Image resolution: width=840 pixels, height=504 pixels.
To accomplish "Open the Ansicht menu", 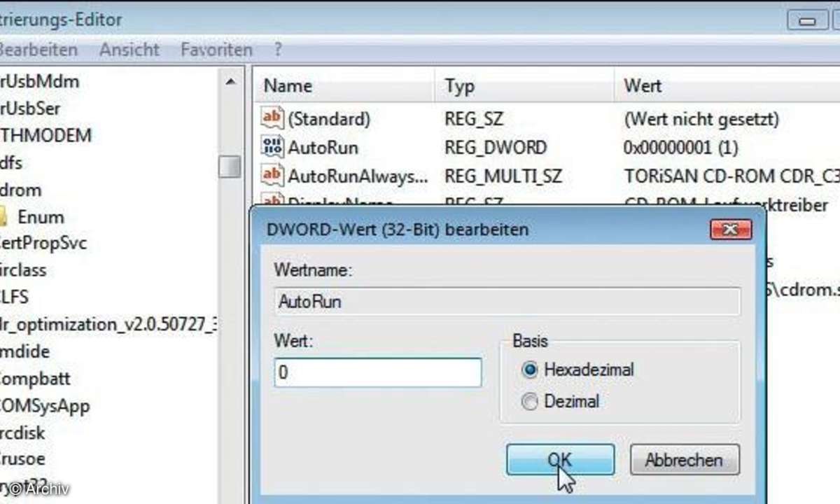I will (129, 50).
